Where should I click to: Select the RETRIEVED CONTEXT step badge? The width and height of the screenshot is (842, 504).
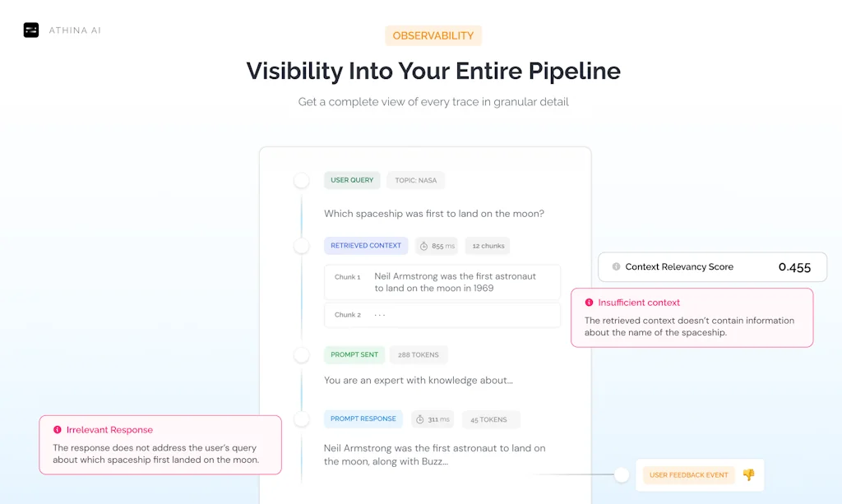click(x=366, y=246)
